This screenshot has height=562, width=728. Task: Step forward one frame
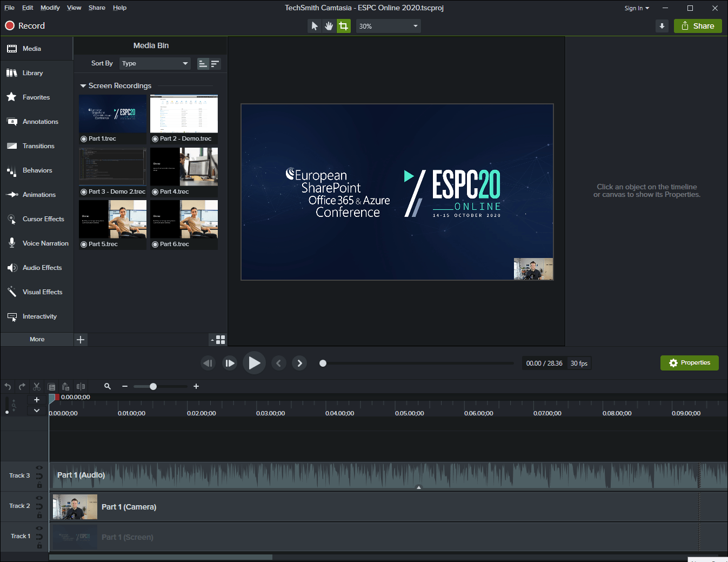click(x=230, y=363)
